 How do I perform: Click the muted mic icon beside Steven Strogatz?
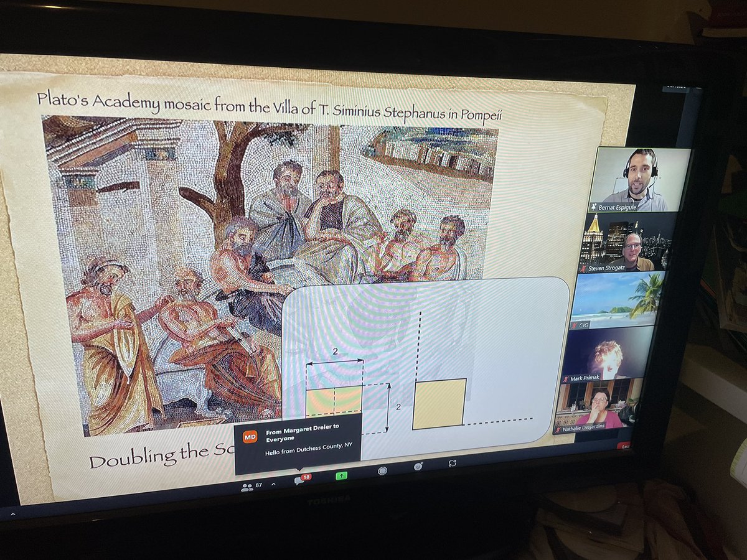click(583, 268)
